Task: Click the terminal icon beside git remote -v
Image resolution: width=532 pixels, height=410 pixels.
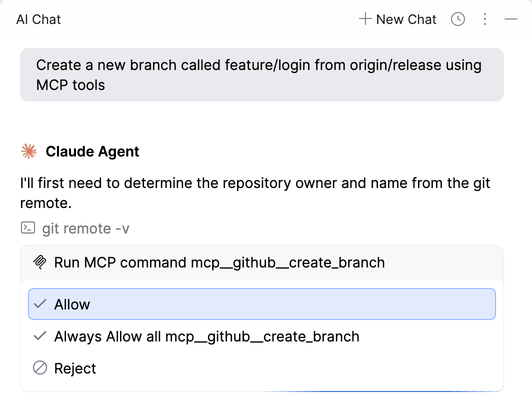Action: 28,228
